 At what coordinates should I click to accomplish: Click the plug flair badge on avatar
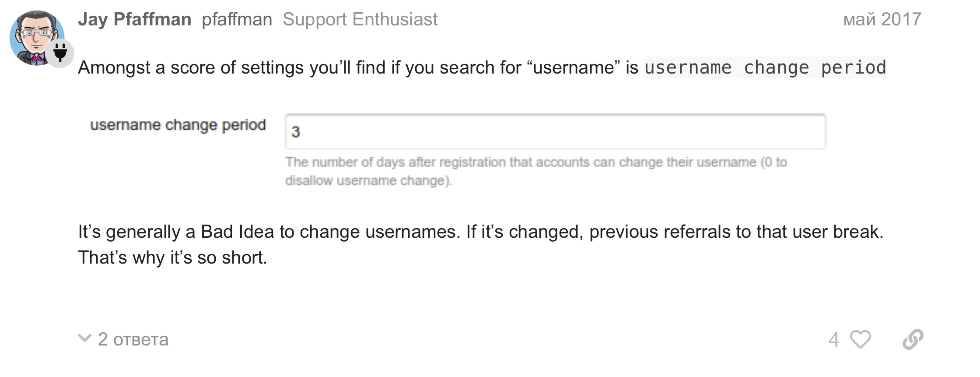coord(60,53)
